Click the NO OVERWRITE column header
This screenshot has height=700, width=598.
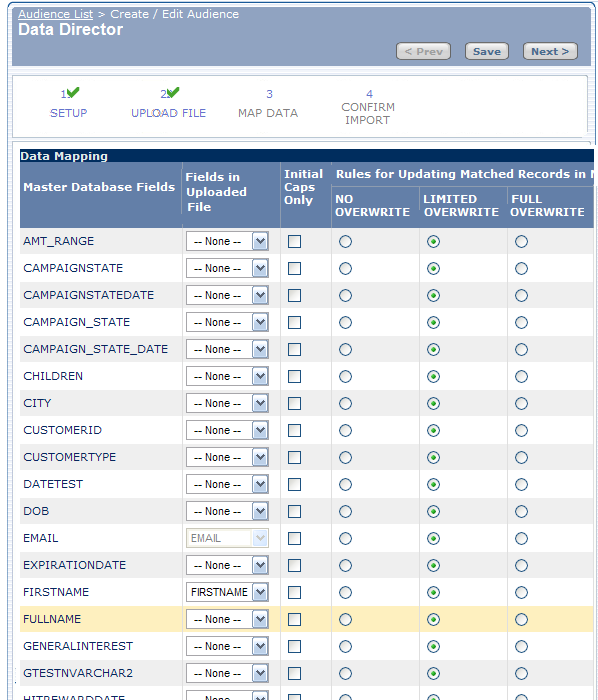[x=372, y=205]
